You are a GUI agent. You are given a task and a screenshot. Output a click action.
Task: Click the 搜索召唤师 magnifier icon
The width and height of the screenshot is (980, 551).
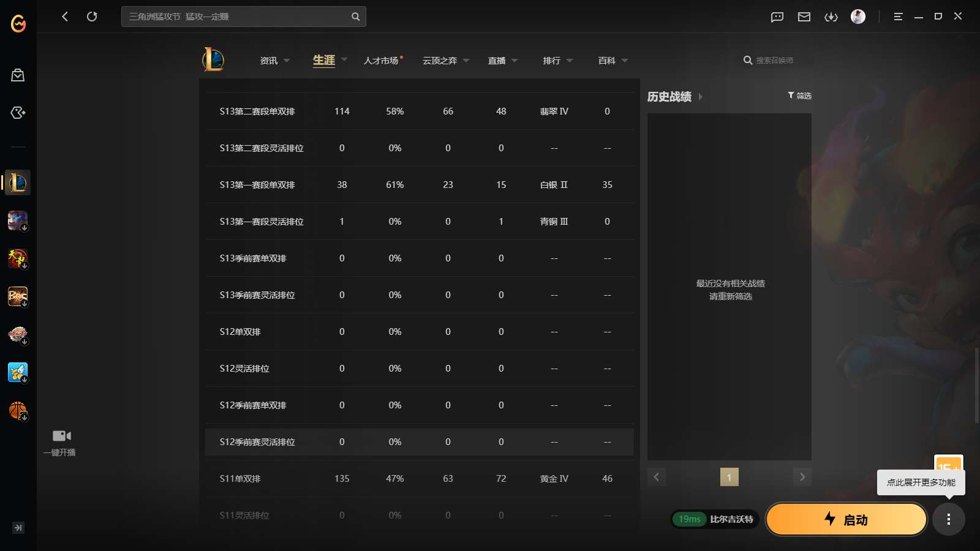747,60
